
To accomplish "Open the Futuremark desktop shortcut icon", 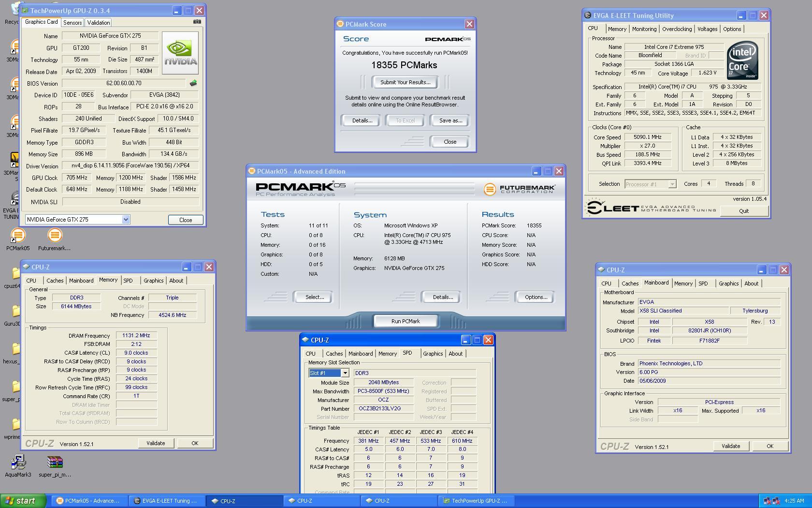I will click(x=55, y=236).
